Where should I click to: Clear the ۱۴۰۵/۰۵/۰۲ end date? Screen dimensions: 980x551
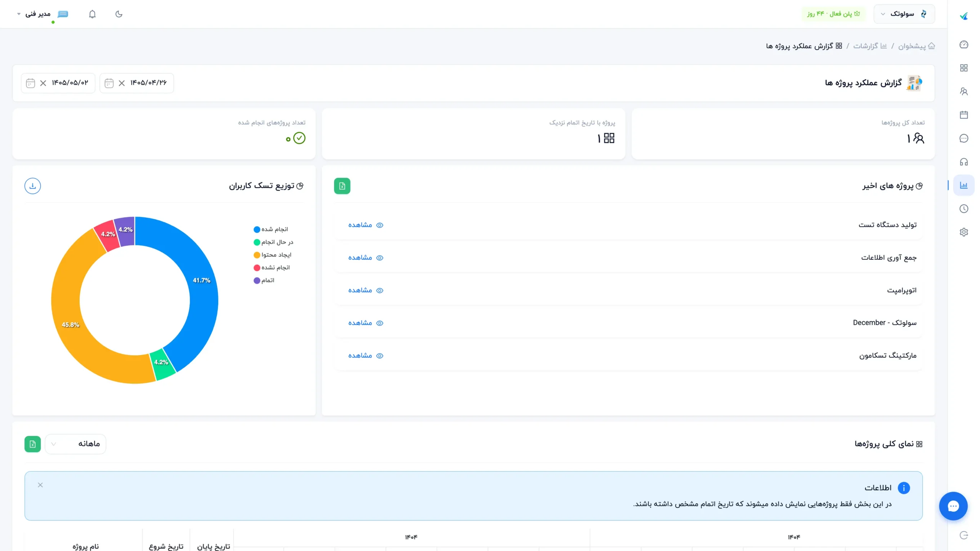43,83
